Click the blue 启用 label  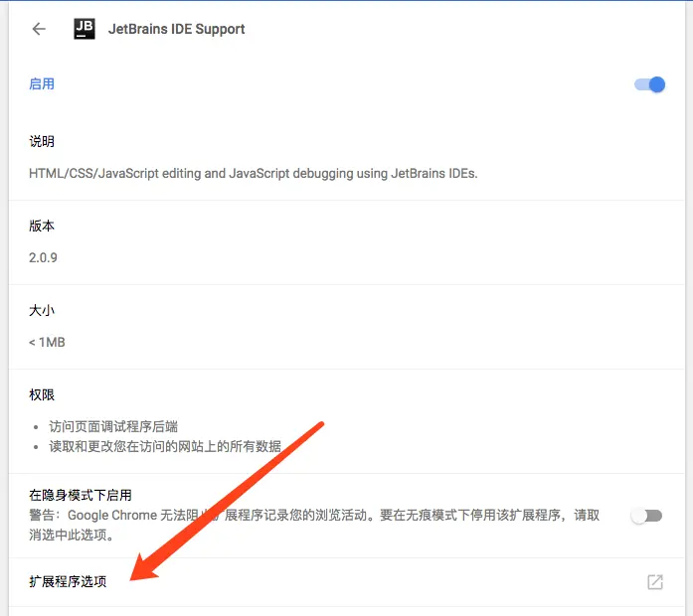coord(42,83)
